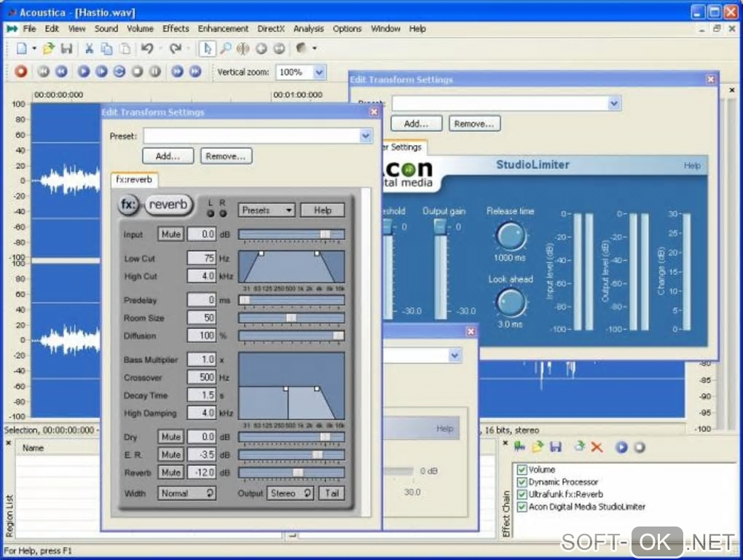743x560 pixels.
Task: Click the Stop button in the transport toolbar
Action: 138,71
